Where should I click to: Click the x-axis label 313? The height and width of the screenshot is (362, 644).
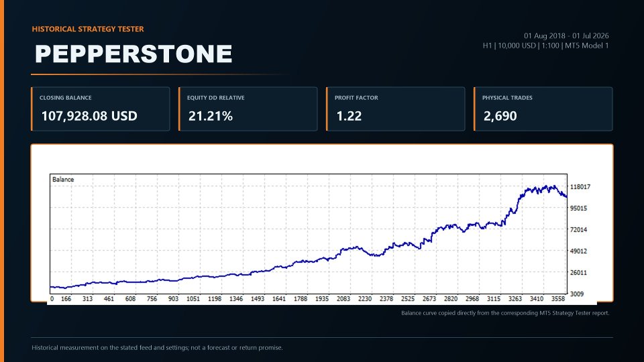tap(87, 299)
